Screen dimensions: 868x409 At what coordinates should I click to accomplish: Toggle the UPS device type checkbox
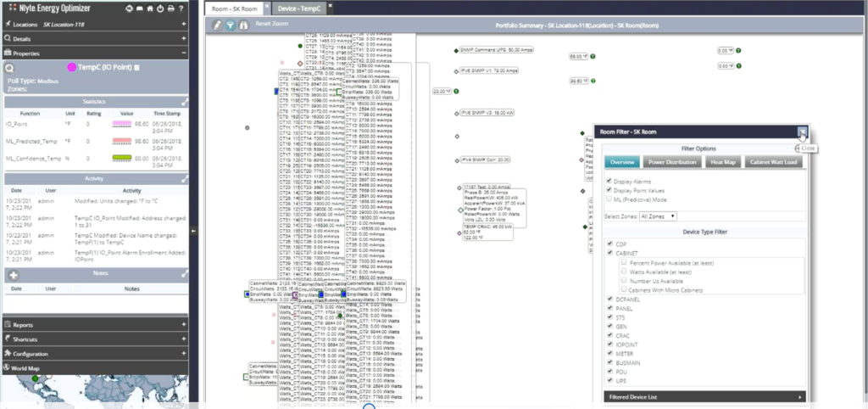(x=610, y=380)
